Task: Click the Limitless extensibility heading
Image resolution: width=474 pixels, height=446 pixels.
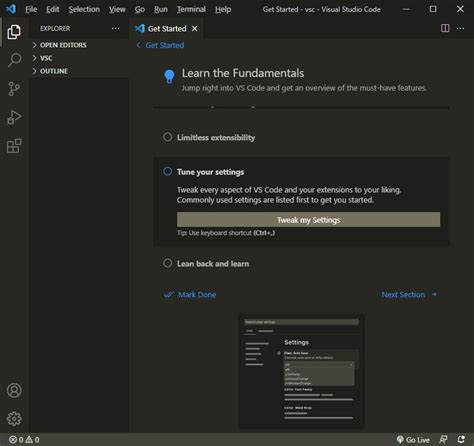Action: [x=216, y=137]
